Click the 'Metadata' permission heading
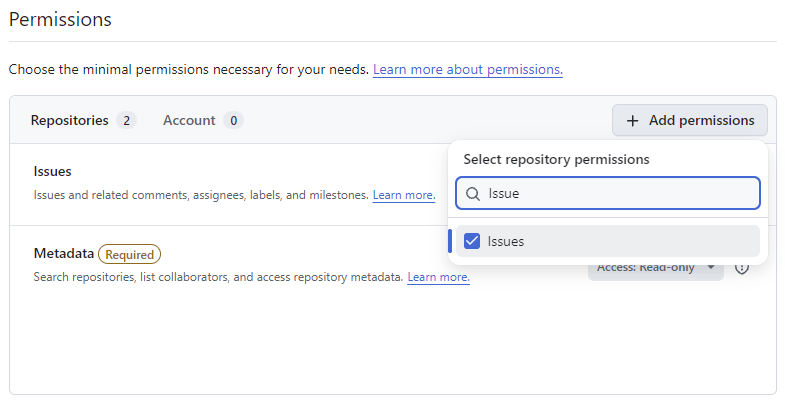Screen dimensions: 785x400 [x=64, y=253]
